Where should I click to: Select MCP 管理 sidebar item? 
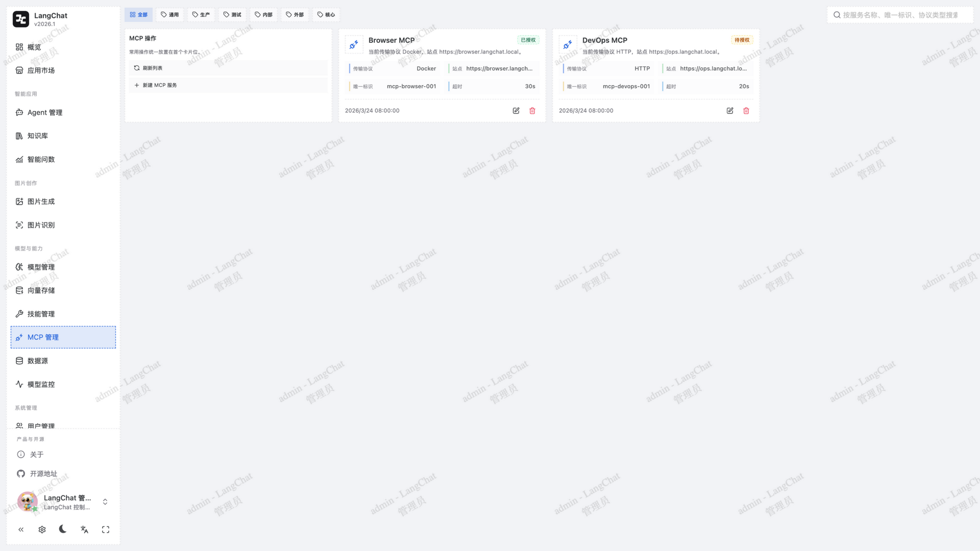(x=63, y=337)
